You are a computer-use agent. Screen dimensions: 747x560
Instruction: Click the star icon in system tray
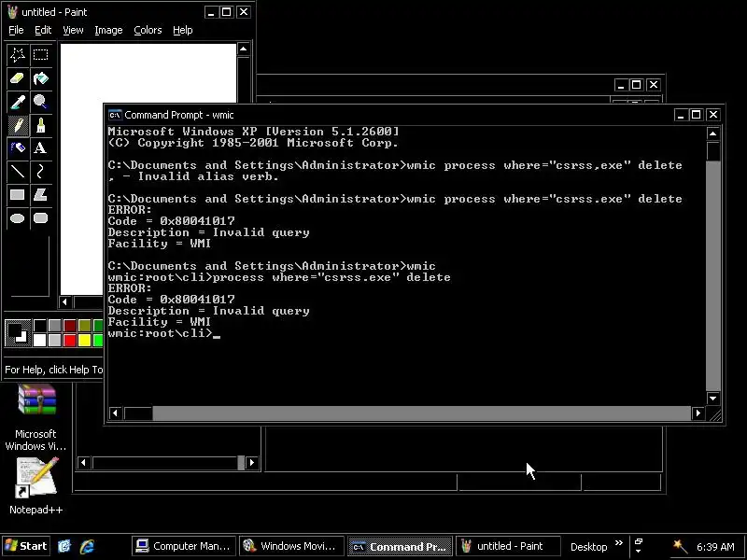[680, 546]
